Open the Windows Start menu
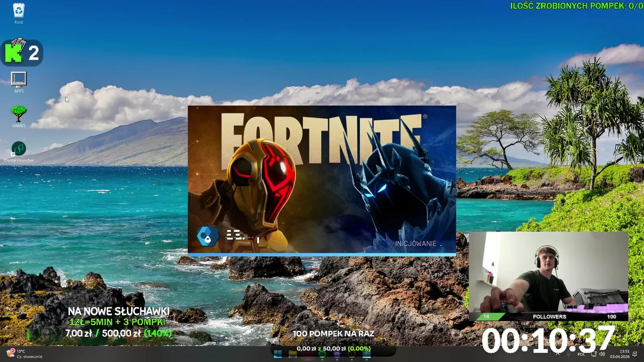The image size is (644, 362). [278, 354]
